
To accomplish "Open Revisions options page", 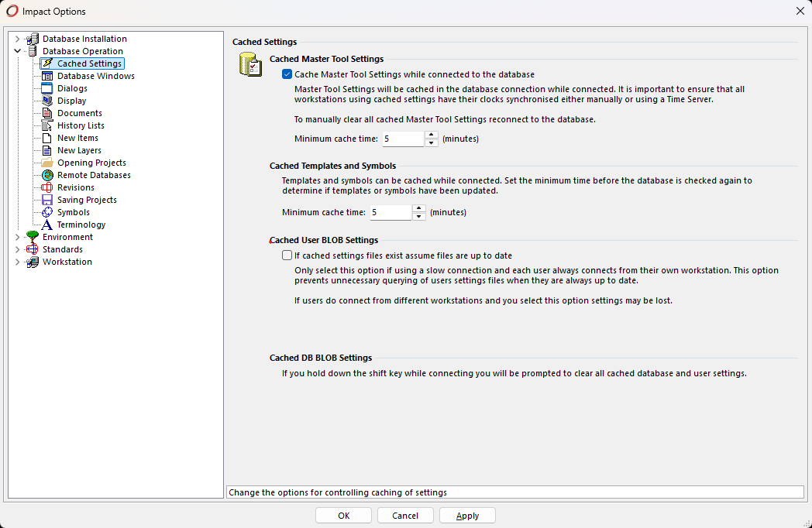I will 76,188.
